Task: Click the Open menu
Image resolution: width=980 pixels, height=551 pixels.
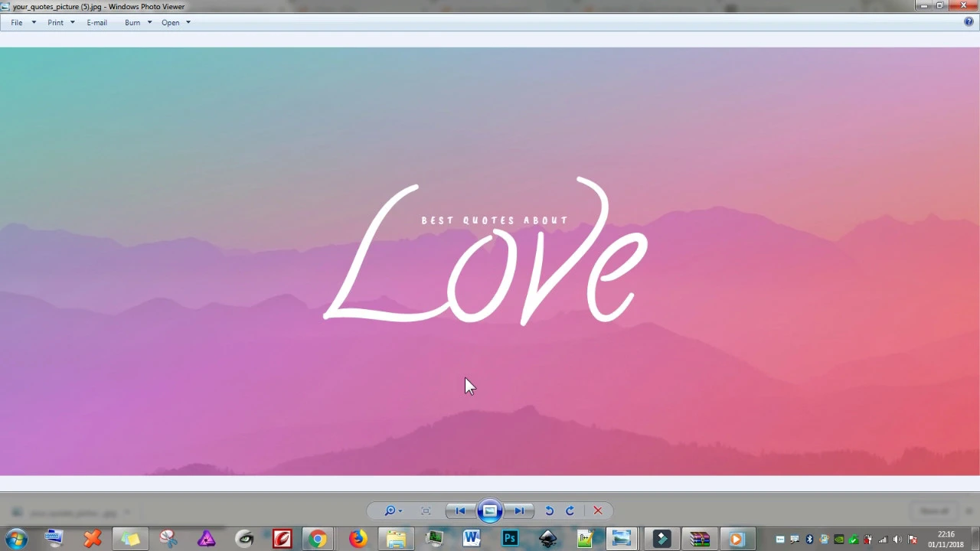Action: click(170, 22)
